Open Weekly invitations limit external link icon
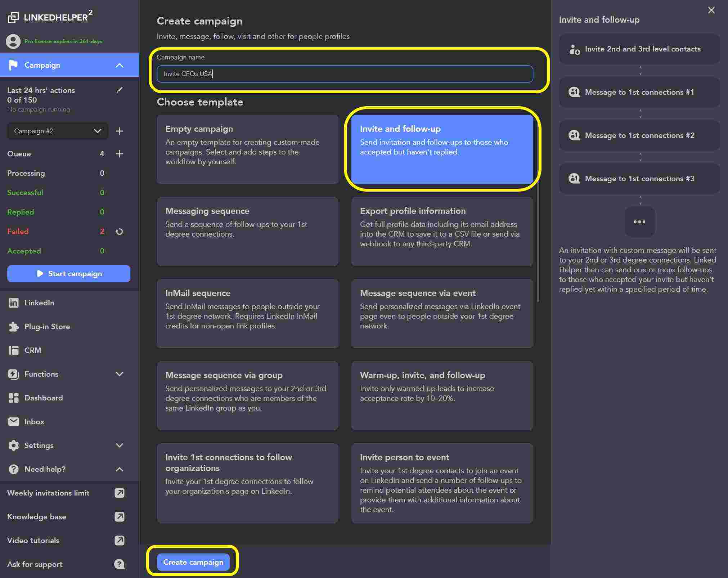The width and height of the screenshot is (728, 578). click(x=120, y=493)
